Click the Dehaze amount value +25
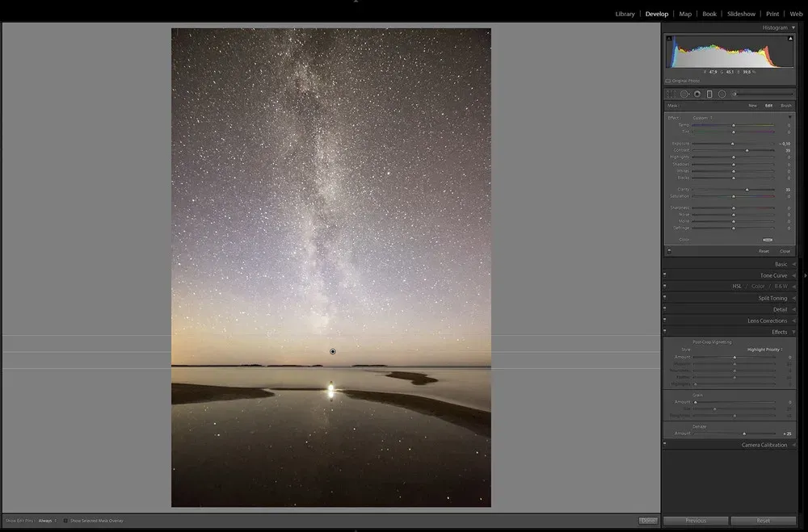 coord(787,434)
